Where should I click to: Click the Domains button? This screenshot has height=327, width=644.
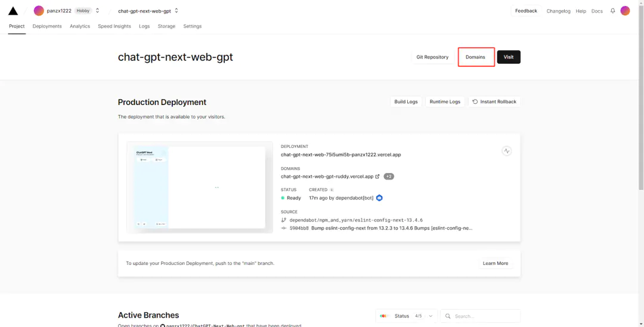[x=475, y=57]
